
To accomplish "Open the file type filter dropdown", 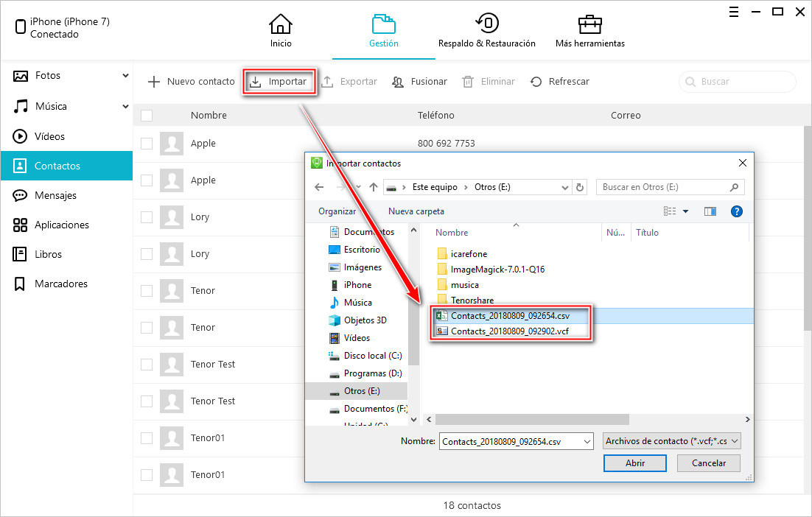I will [x=671, y=441].
